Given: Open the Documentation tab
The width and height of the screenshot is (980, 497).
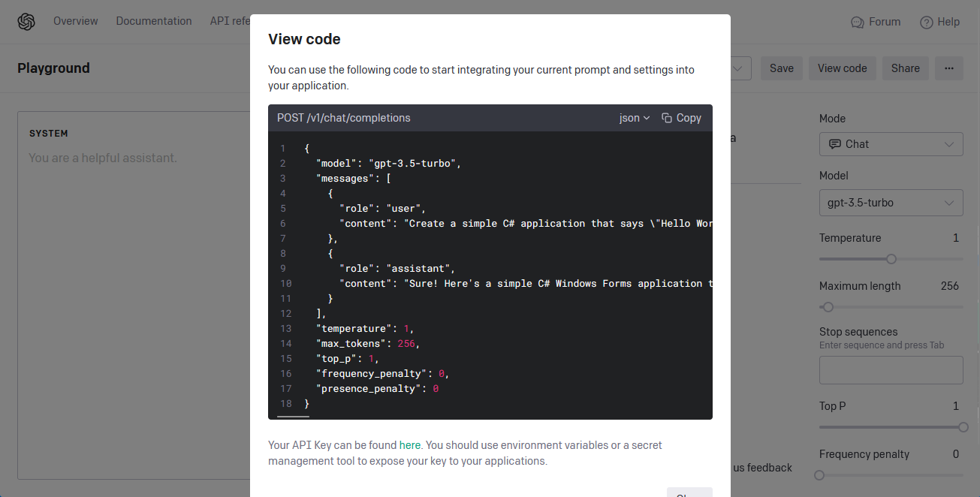Looking at the screenshot, I should (154, 21).
